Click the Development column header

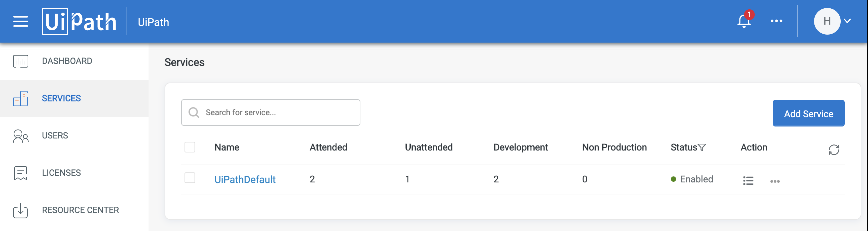521,147
